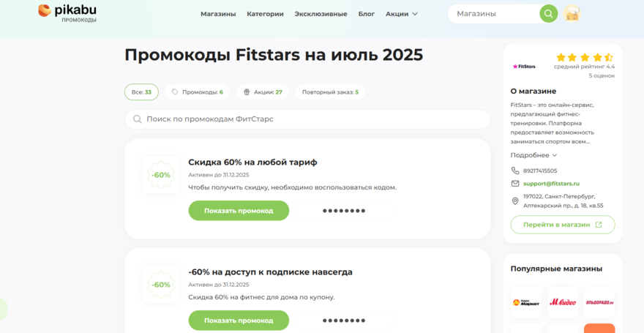
Task: Open the -60% на доступ к подписке навсегда title
Action: tap(270, 272)
